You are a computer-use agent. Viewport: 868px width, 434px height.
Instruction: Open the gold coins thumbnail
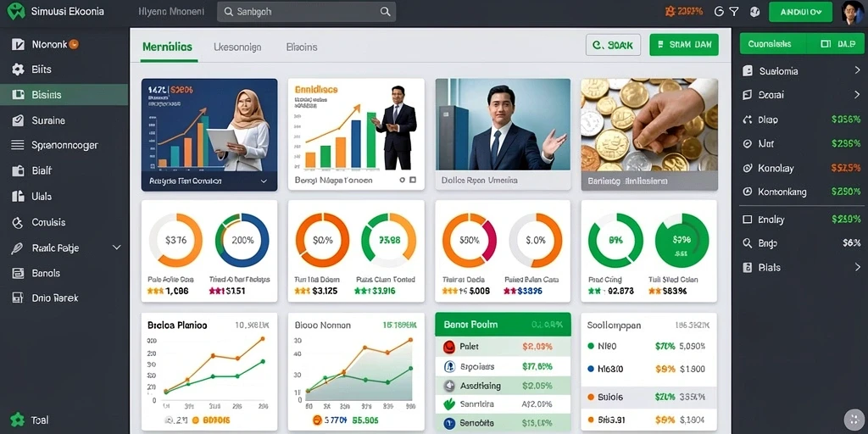649,125
